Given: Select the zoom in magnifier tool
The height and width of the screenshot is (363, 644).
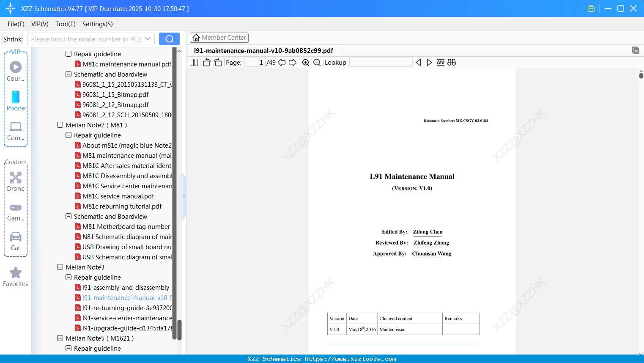Looking at the screenshot, I should pos(305,62).
